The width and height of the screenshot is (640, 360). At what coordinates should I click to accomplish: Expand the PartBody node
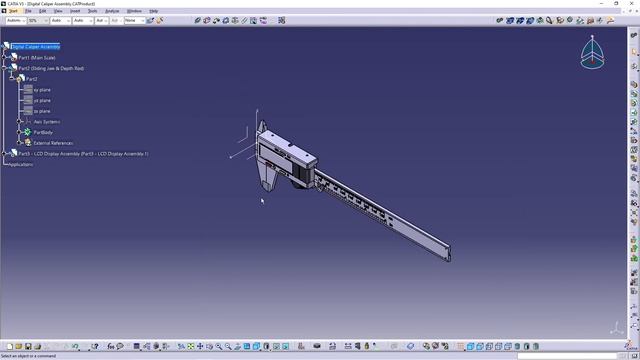[19, 132]
